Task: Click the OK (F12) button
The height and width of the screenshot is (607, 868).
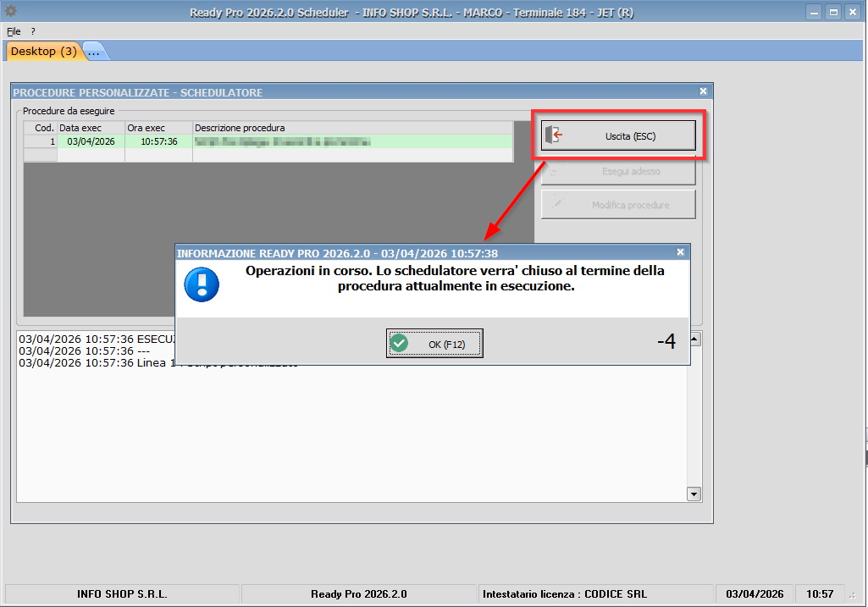Action: [434, 344]
